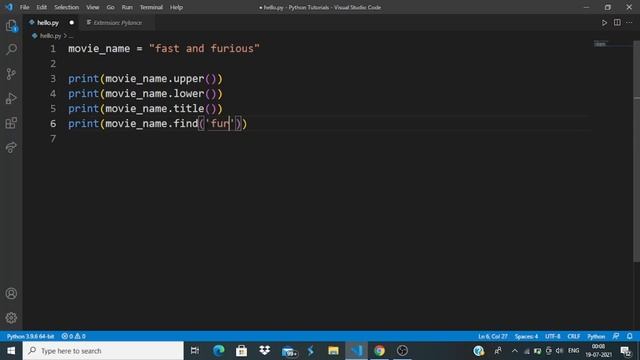The height and width of the screenshot is (360, 640).
Task: Select Python 3.9.6 64-bit interpreter in status bar
Action: tap(30, 336)
